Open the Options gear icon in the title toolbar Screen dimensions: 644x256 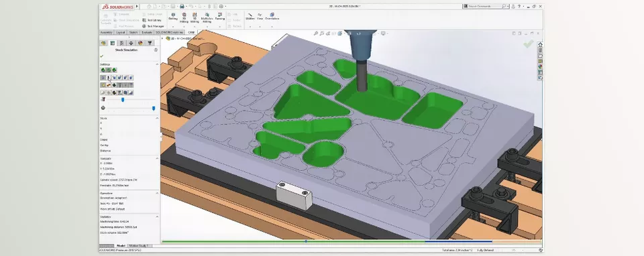pos(221,6)
